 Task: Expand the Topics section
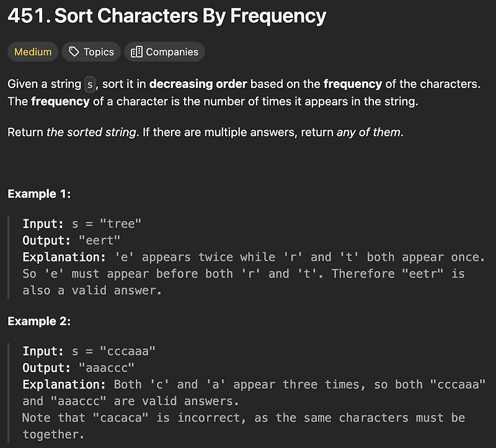click(x=91, y=51)
